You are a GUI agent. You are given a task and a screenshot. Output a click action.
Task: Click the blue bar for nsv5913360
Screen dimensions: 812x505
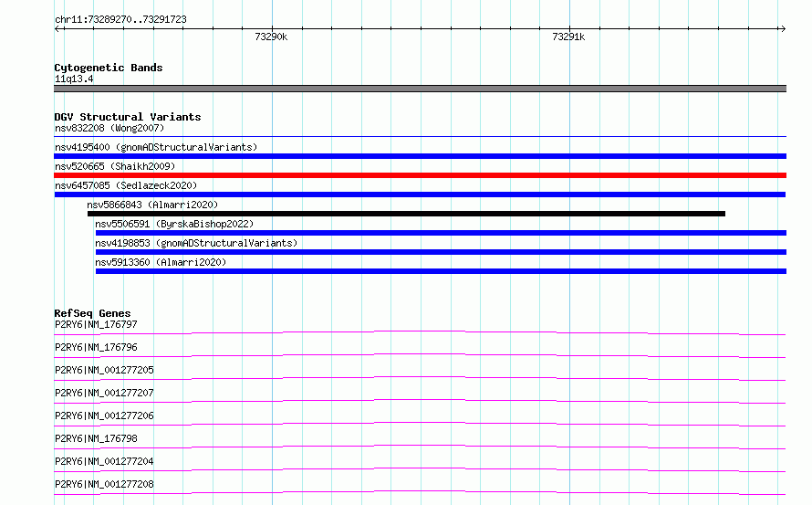[442, 271]
